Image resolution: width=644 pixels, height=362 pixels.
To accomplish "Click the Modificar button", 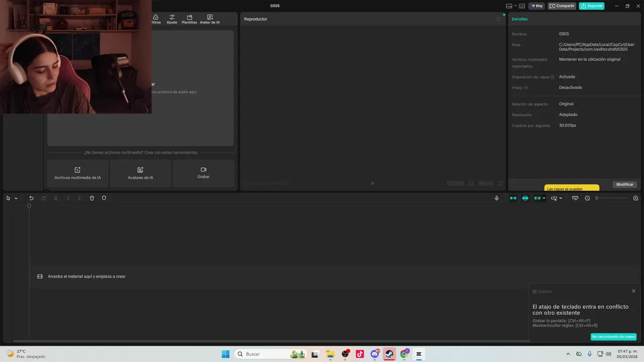I will (x=625, y=185).
